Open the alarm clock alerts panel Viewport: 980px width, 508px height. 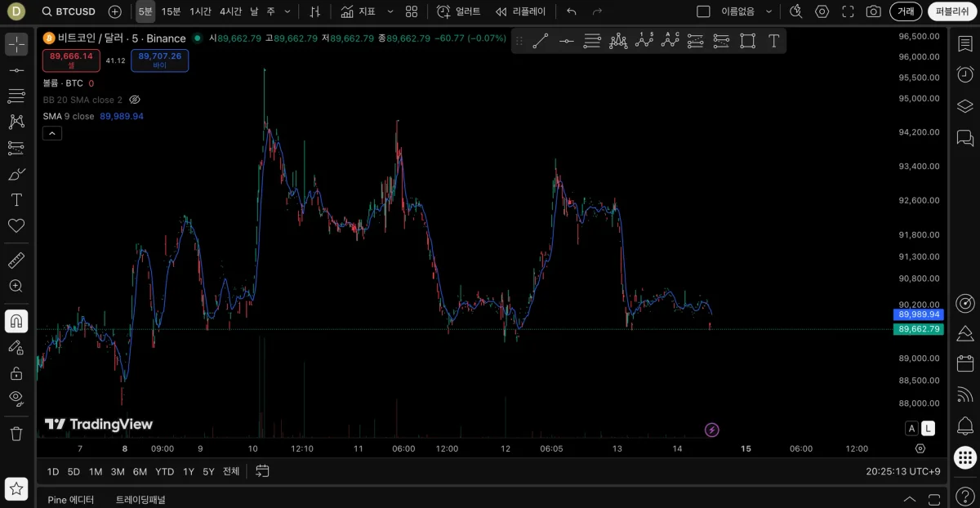click(x=964, y=74)
